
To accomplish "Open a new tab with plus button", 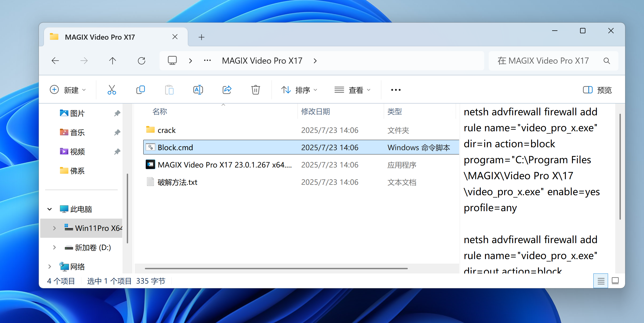I will (202, 37).
